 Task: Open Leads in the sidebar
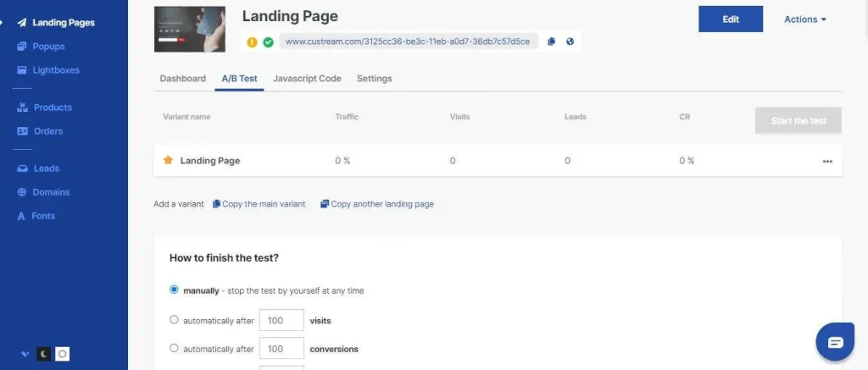click(x=46, y=168)
